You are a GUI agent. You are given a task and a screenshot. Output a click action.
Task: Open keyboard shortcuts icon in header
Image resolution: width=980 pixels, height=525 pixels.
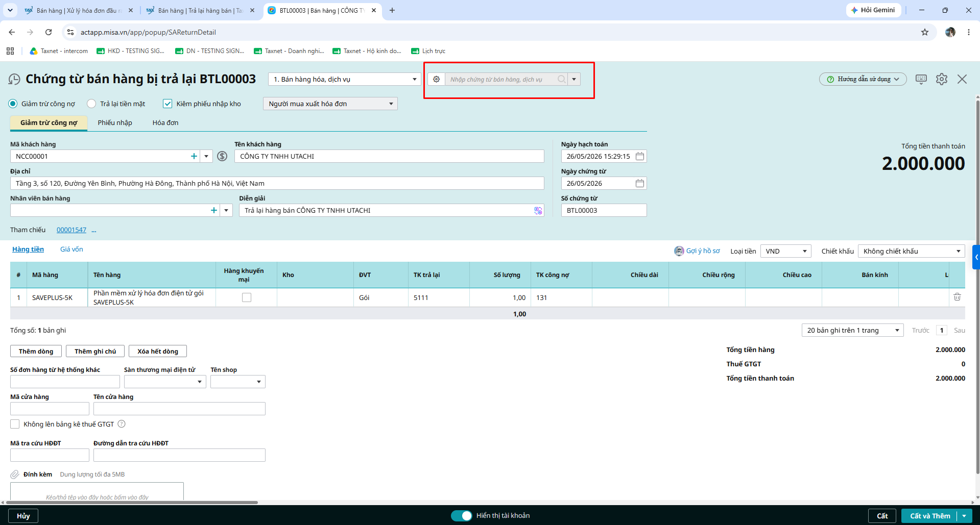pos(921,79)
